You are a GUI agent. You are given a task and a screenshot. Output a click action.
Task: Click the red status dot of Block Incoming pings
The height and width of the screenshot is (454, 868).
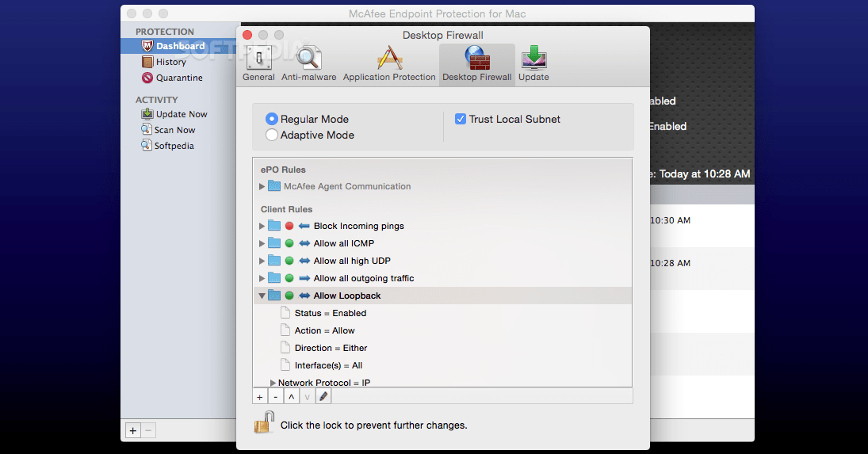(289, 226)
